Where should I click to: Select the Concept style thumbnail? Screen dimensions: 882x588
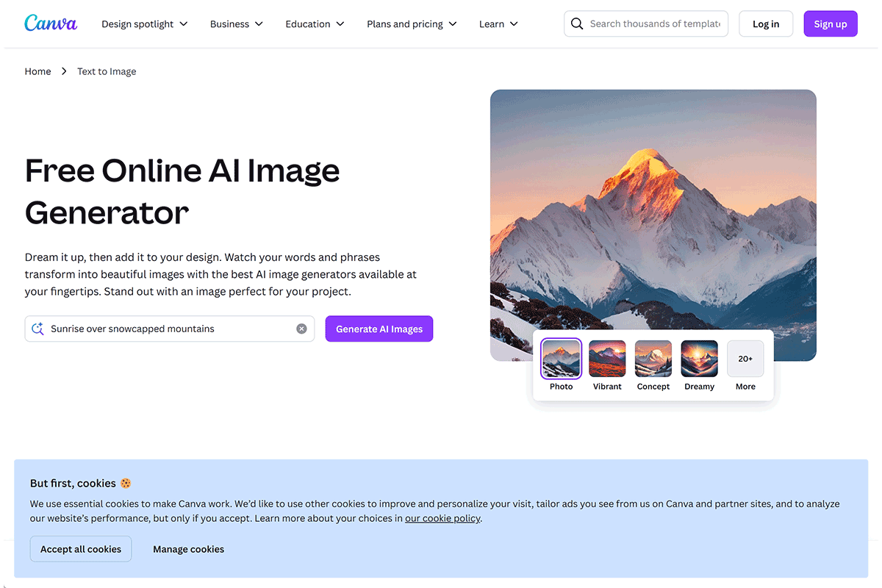pos(653,359)
